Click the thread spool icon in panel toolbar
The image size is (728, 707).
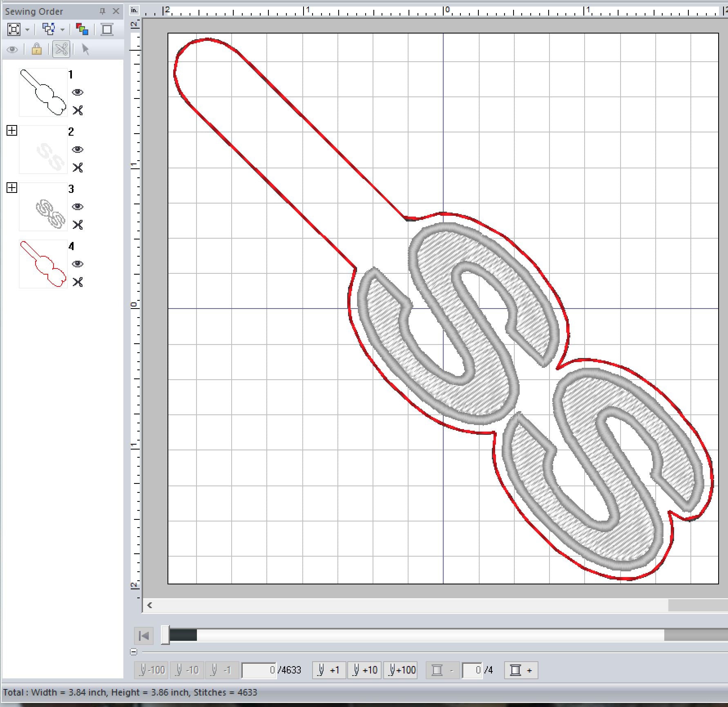tap(107, 29)
